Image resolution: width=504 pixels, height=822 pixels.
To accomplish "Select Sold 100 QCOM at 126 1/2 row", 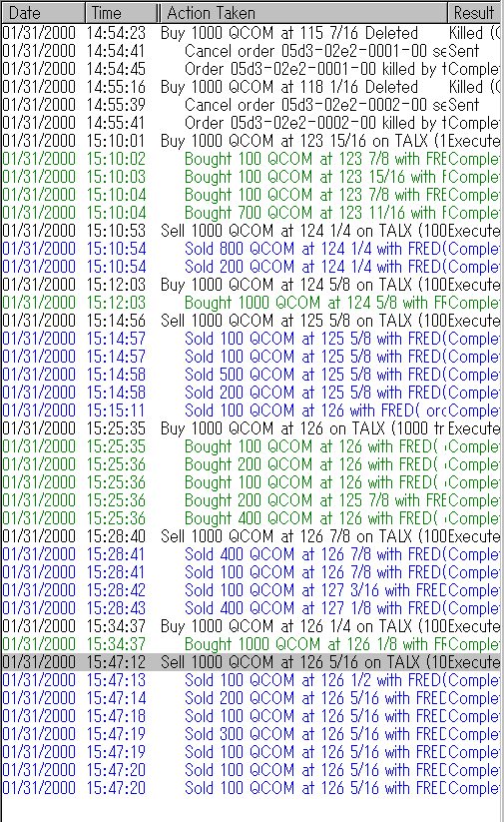I will click(x=252, y=680).
